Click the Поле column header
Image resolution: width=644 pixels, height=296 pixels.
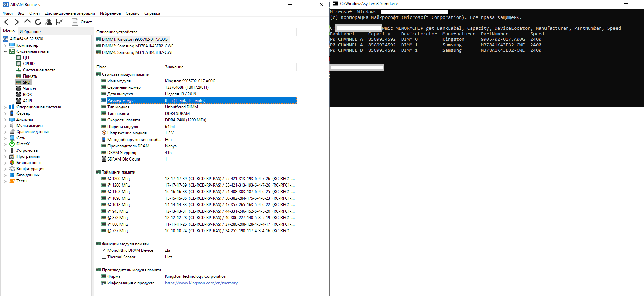pos(128,67)
